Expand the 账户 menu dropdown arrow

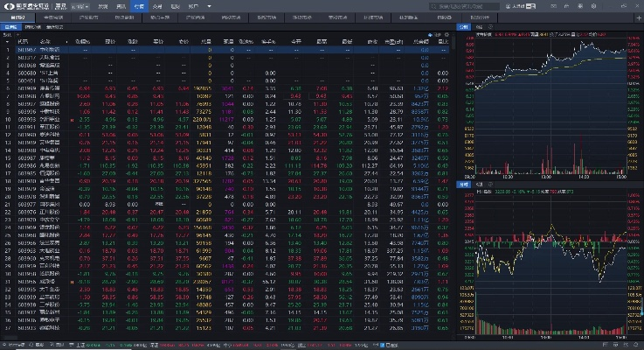click(208, 6)
